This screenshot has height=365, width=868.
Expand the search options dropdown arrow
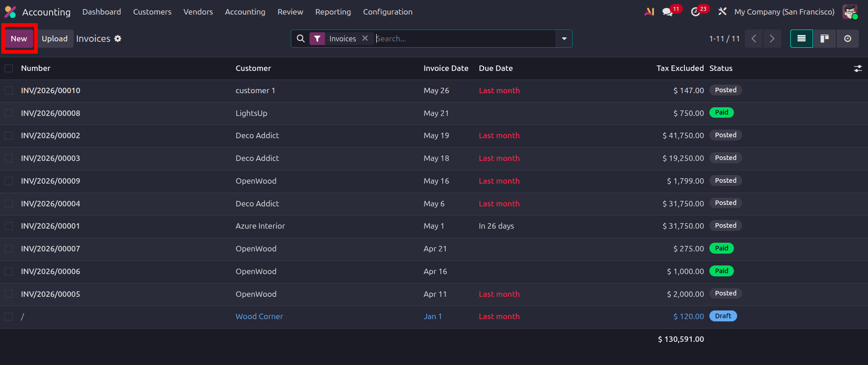(564, 39)
